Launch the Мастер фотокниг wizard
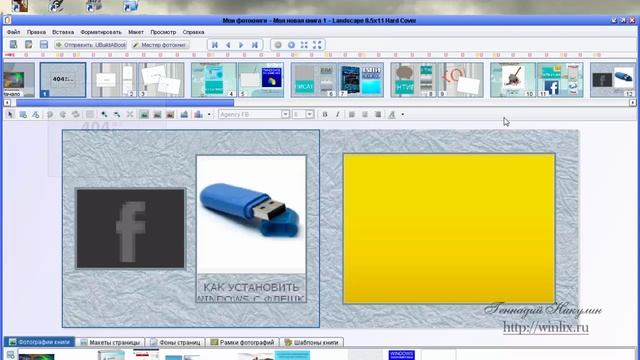 point(160,45)
